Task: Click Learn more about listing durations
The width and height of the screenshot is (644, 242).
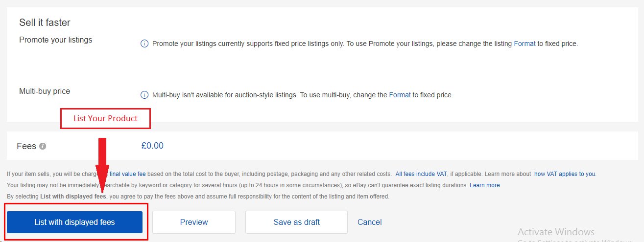Action: coord(485,185)
